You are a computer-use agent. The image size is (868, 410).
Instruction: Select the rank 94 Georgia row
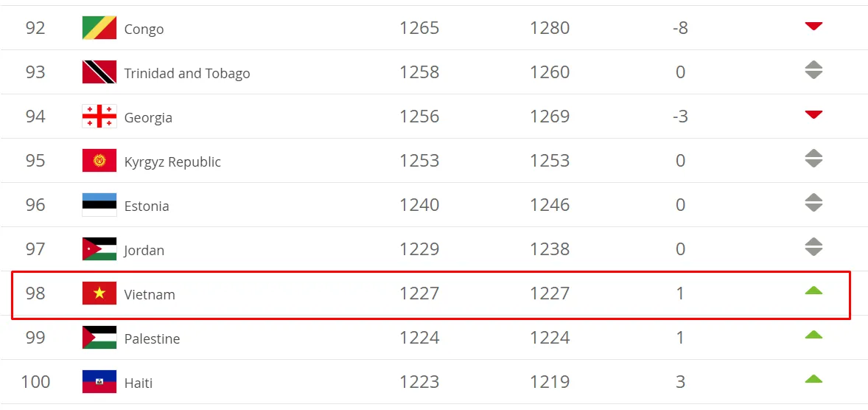(434, 117)
